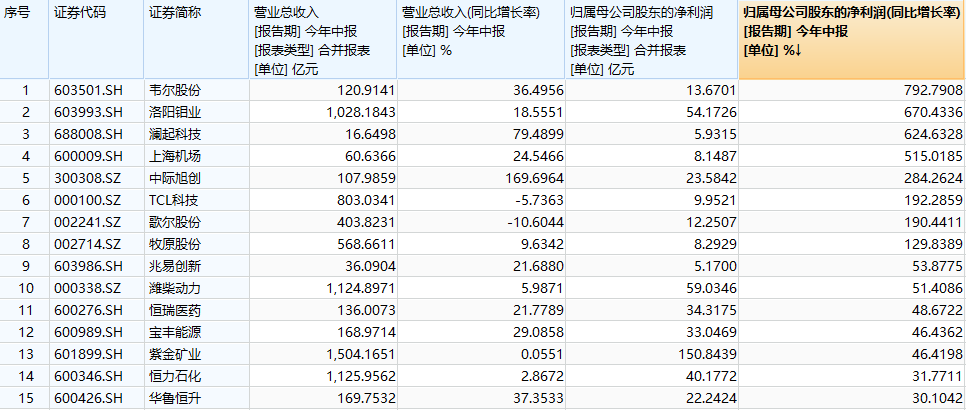Click stock name TCL科技
966x410 pixels.
174,201
